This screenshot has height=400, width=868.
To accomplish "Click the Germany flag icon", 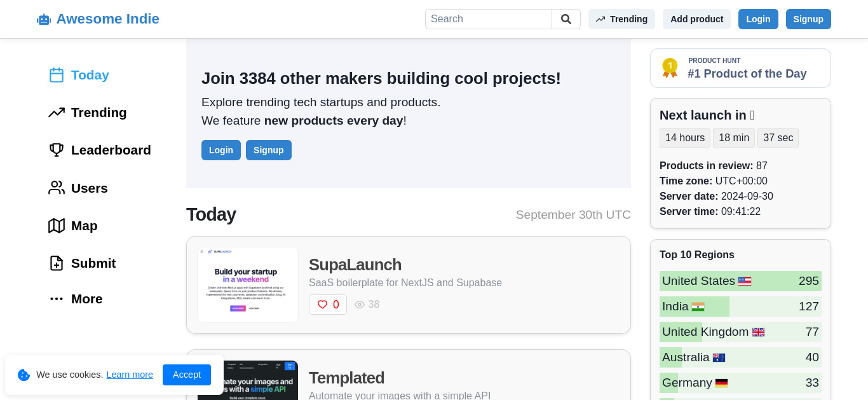I will tap(721, 383).
